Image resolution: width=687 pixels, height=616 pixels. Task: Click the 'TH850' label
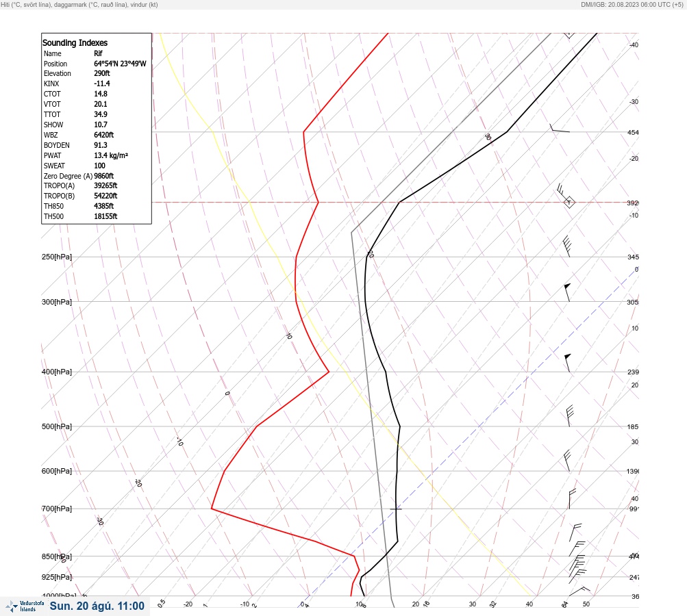pos(53,206)
